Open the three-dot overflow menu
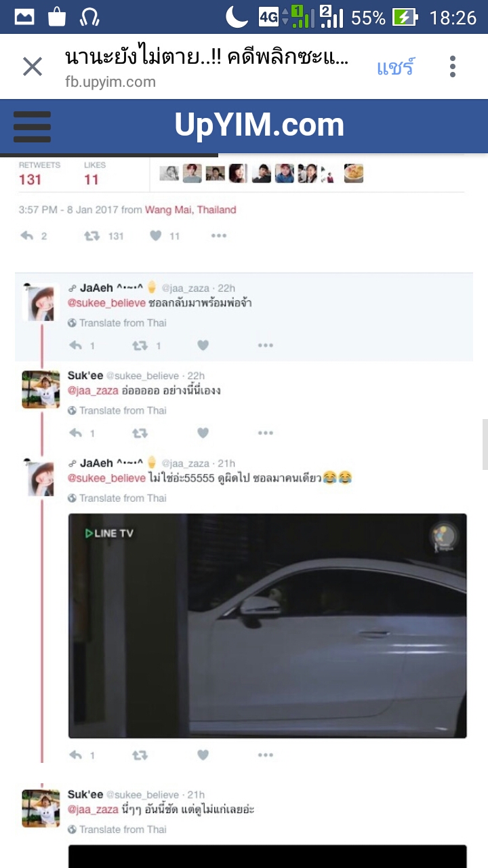Screen dimensions: 488x868 tap(453, 66)
